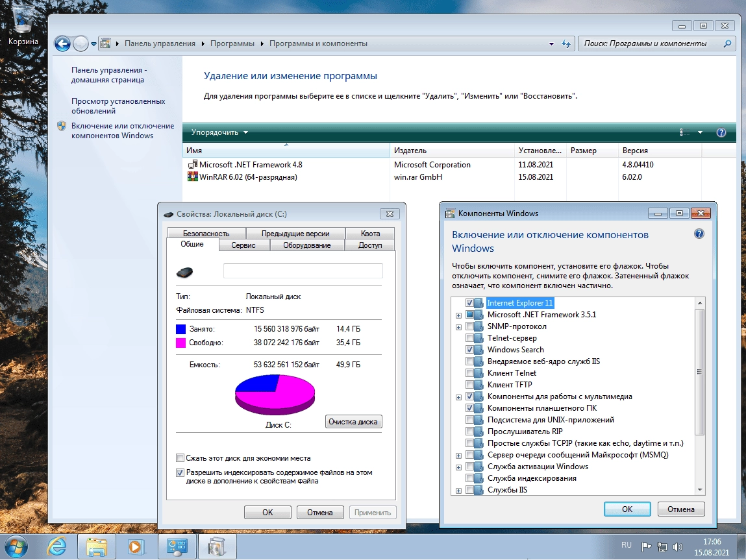Click the drive icon in disk properties
The image size is (746, 560).
point(185,273)
